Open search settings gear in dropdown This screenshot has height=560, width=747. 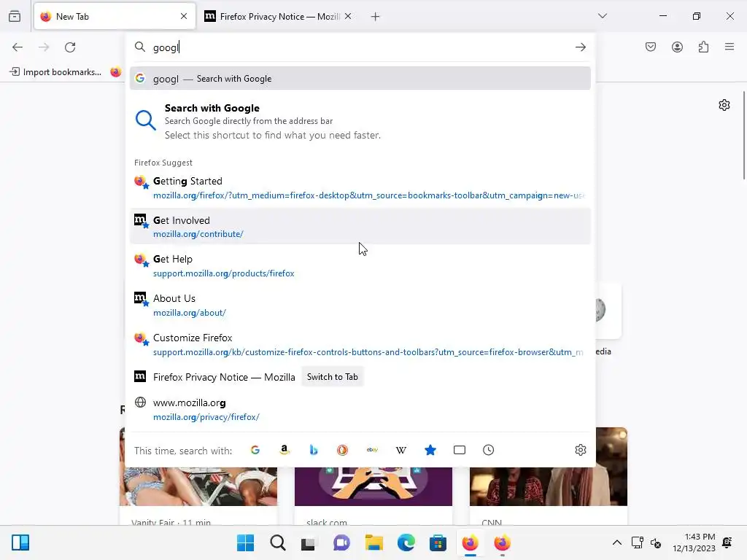point(580,450)
